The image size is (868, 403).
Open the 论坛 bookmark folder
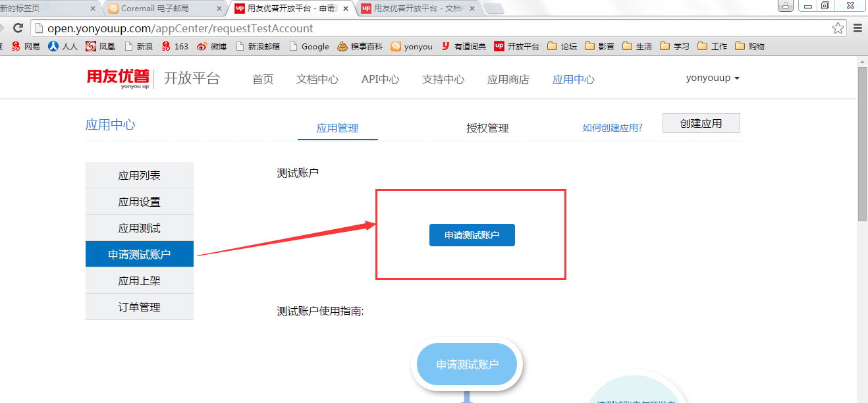coord(562,46)
